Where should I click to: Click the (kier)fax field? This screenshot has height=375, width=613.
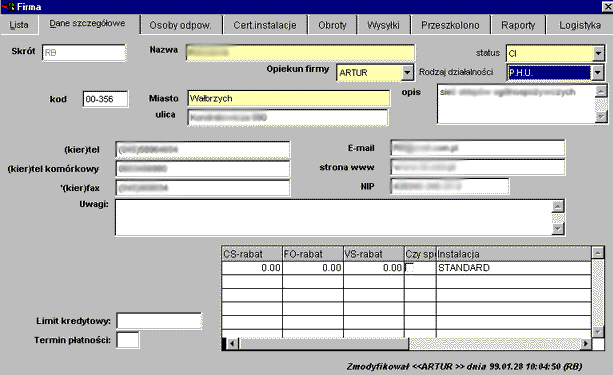[x=203, y=188]
